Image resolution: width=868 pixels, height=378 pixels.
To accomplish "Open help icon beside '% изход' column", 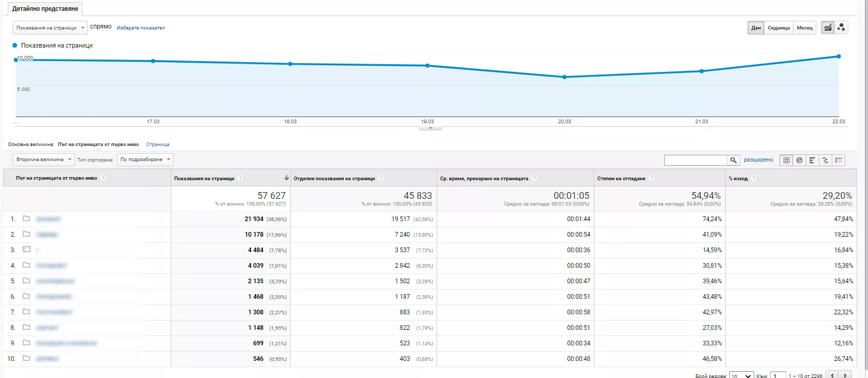I will click(754, 178).
